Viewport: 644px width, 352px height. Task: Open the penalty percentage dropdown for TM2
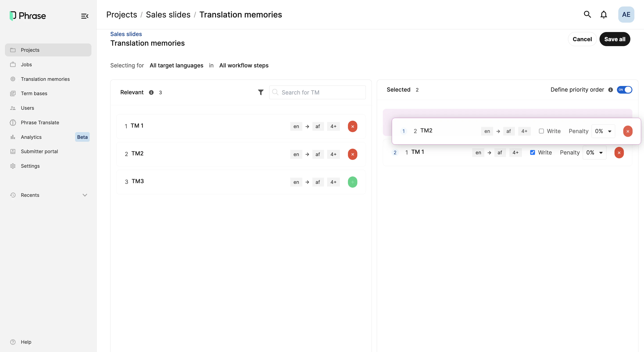603,131
